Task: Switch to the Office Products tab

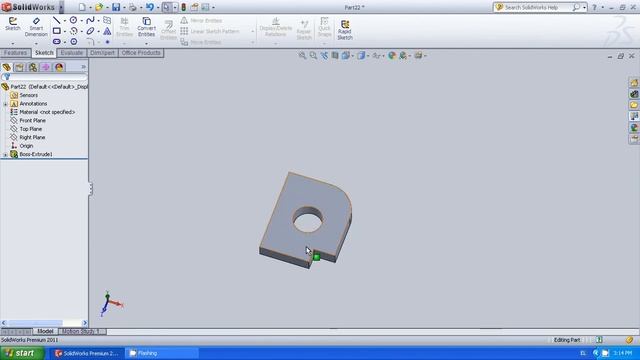Action: 141,53
